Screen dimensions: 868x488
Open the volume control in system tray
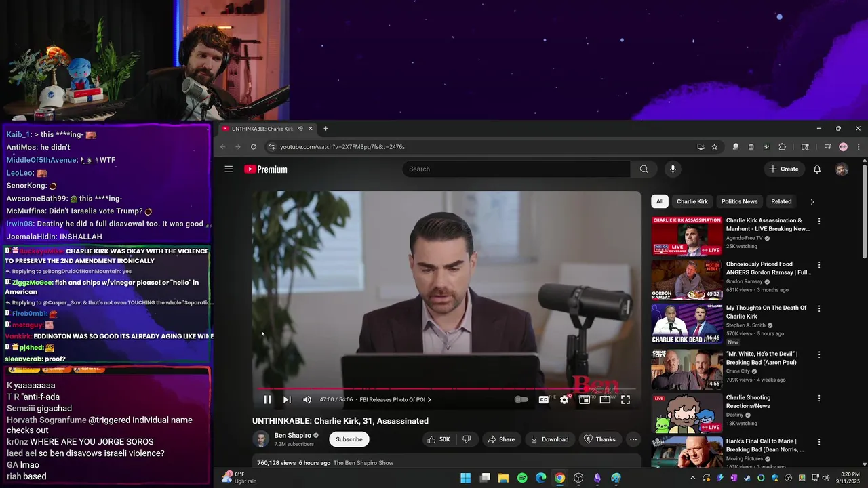[x=825, y=479]
